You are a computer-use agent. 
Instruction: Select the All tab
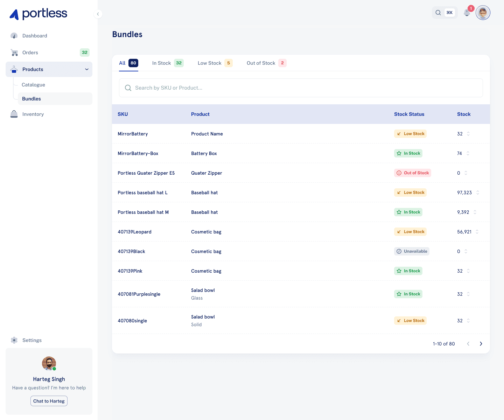click(x=128, y=63)
